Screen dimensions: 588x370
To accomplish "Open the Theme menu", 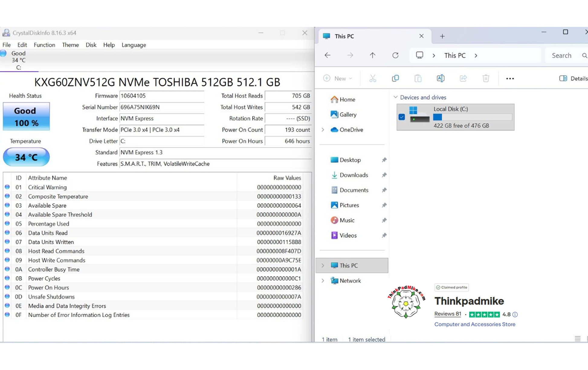I will click(70, 45).
